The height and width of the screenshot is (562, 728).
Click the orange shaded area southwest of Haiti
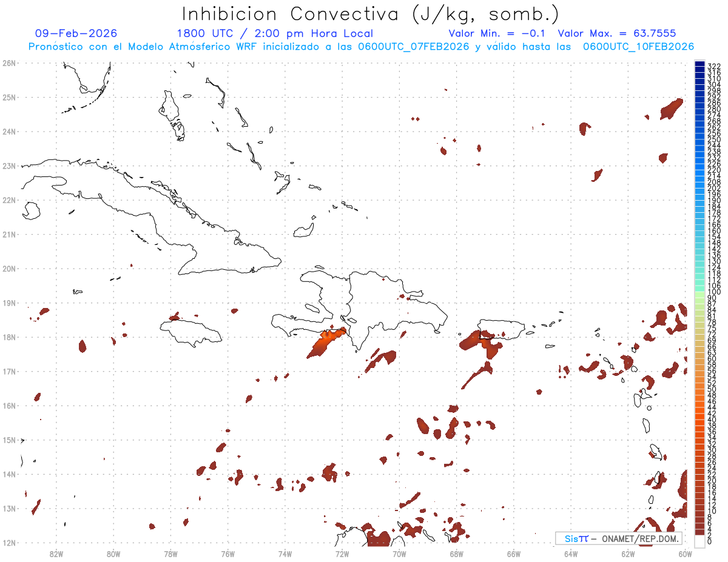point(326,344)
